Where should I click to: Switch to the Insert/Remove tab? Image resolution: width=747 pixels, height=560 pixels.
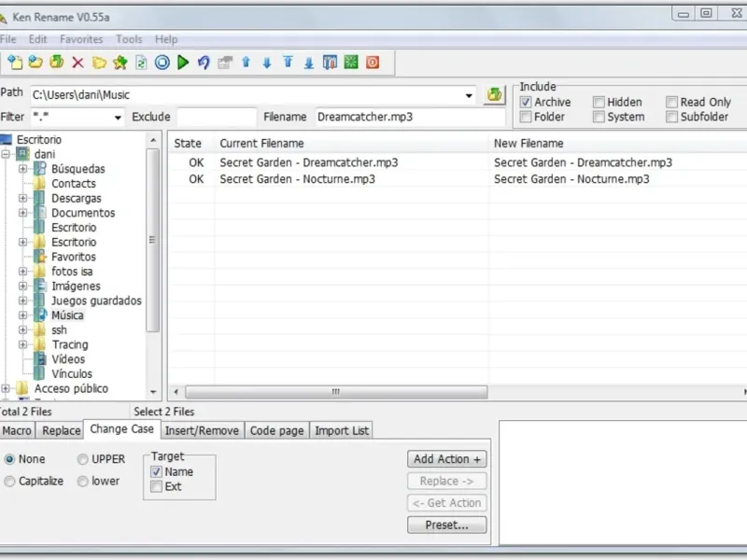[202, 430]
